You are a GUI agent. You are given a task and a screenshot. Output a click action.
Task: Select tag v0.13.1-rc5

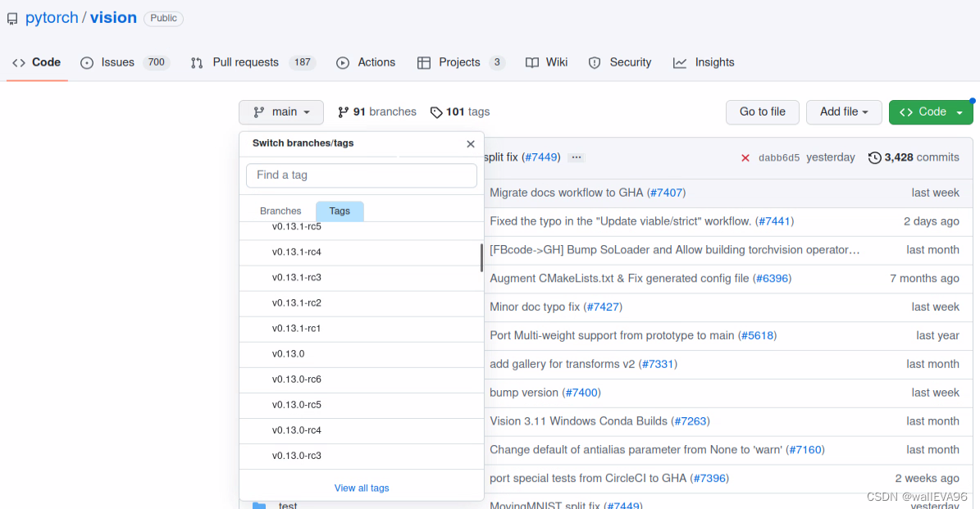click(360, 227)
